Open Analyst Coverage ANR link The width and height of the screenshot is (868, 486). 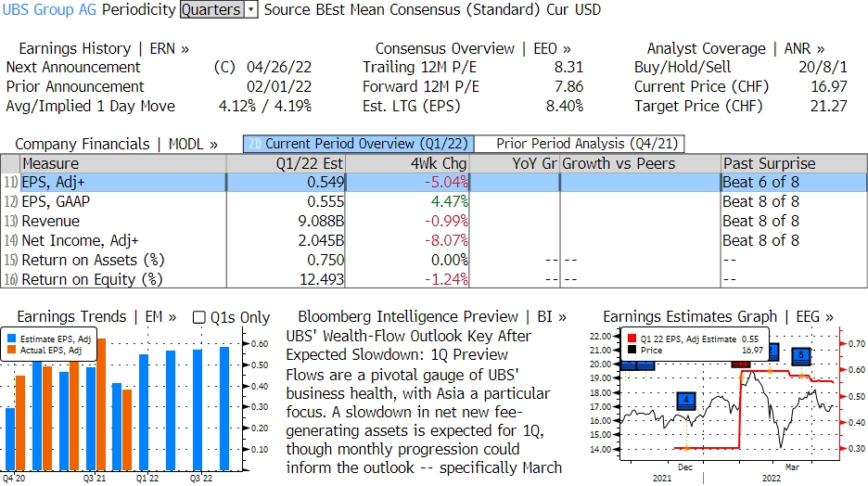(735, 49)
